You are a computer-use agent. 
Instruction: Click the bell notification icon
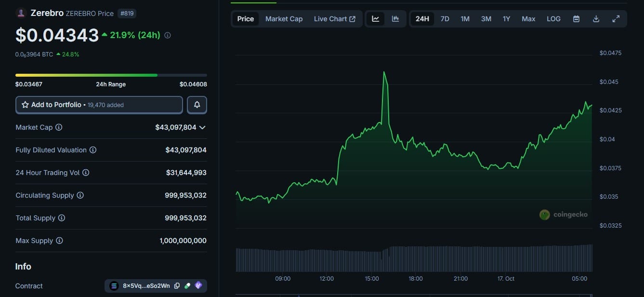[197, 105]
